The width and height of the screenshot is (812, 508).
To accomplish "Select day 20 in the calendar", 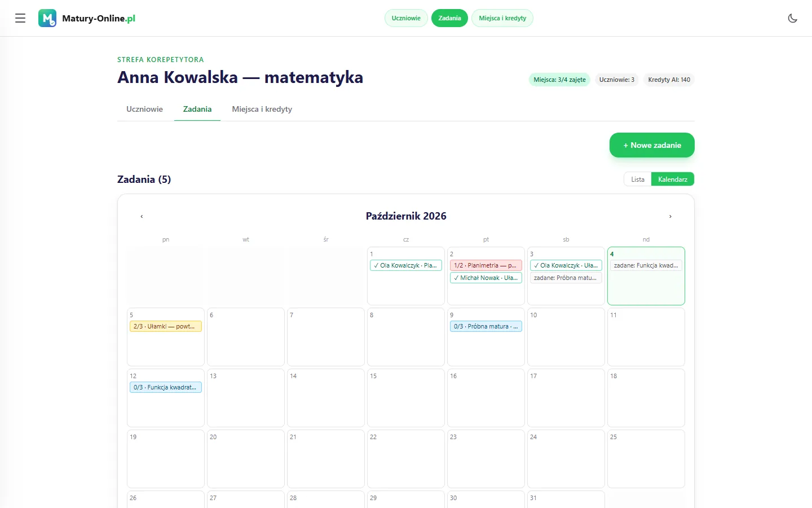I will click(246, 459).
